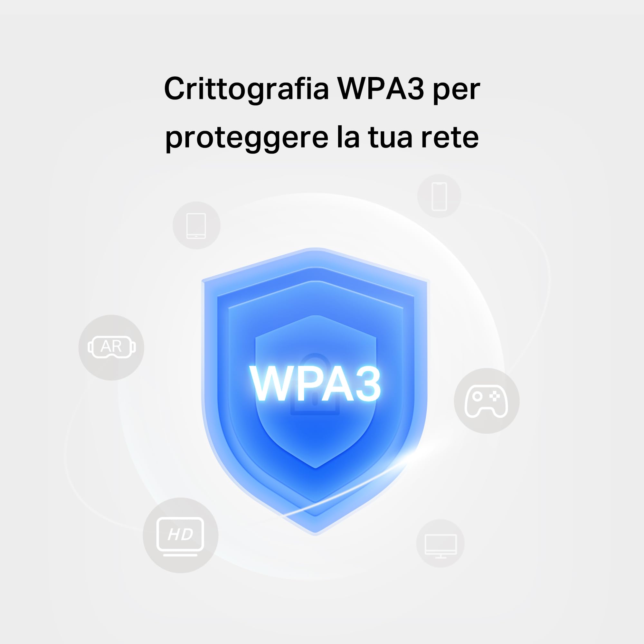
Task: Click the bottom tip of blue shield
Action: point(315,531)
